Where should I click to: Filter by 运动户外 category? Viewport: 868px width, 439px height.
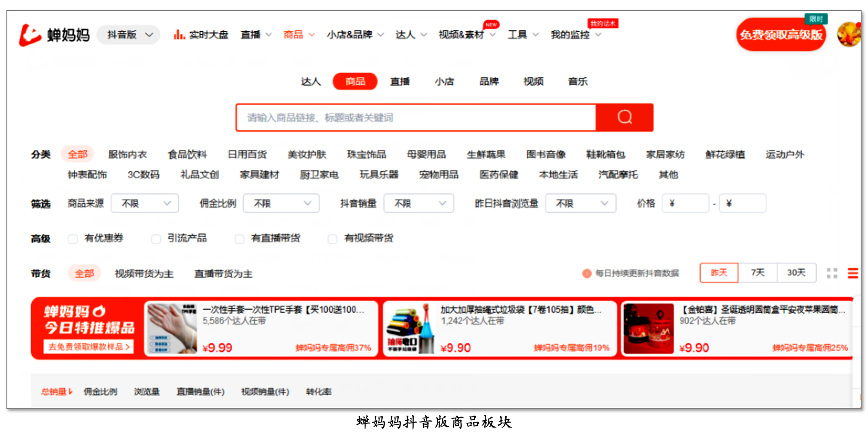pos(785,155)
